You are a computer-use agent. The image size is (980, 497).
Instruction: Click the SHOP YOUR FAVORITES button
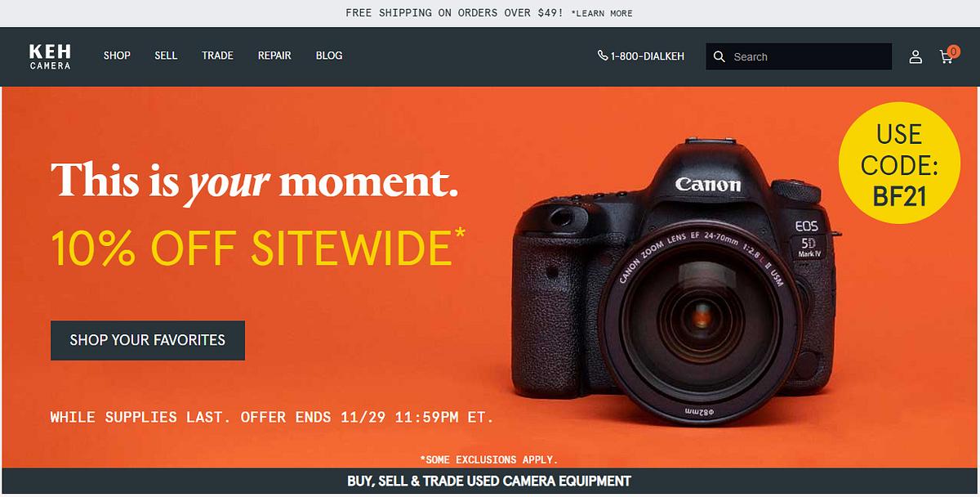coord(148,340)
